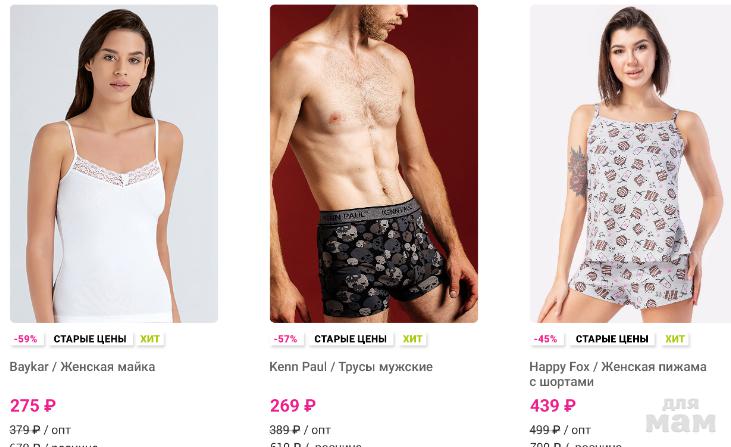Select СТАРЫЕ ЦЕНЫ tag under Baykar item
Image resolution: width=731 pixels, height=447 pixels.
[90, 339]
